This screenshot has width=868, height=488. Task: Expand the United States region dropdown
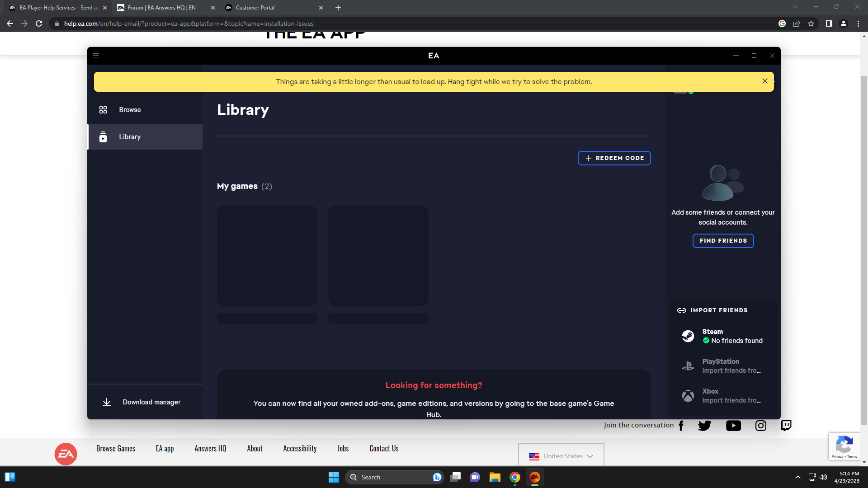561,456
